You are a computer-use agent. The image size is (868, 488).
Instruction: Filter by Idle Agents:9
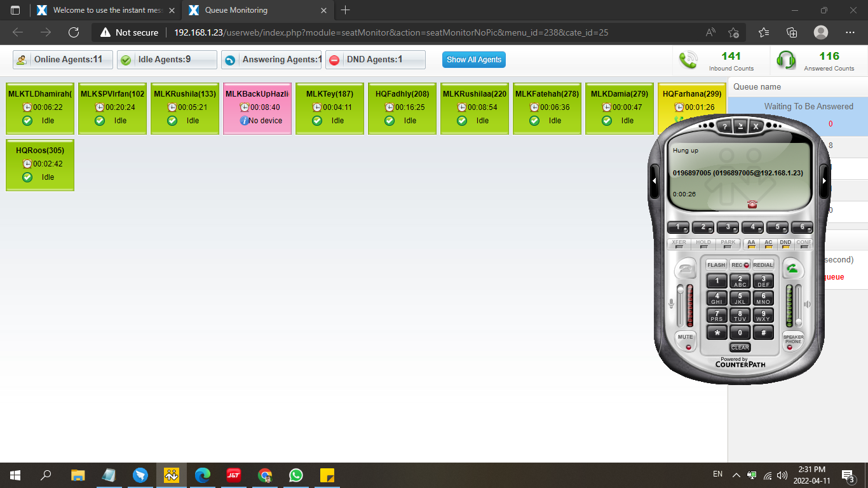[x=167, y=60]
